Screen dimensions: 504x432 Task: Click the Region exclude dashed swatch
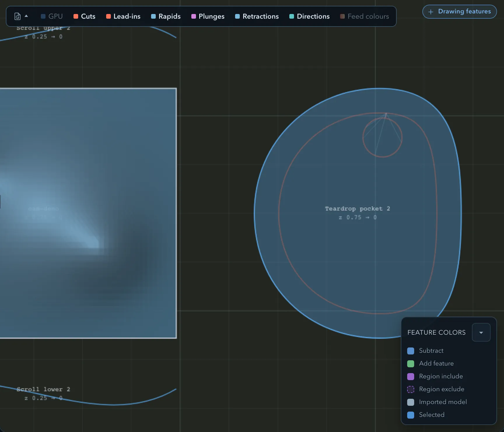click(x=411, y=389)
